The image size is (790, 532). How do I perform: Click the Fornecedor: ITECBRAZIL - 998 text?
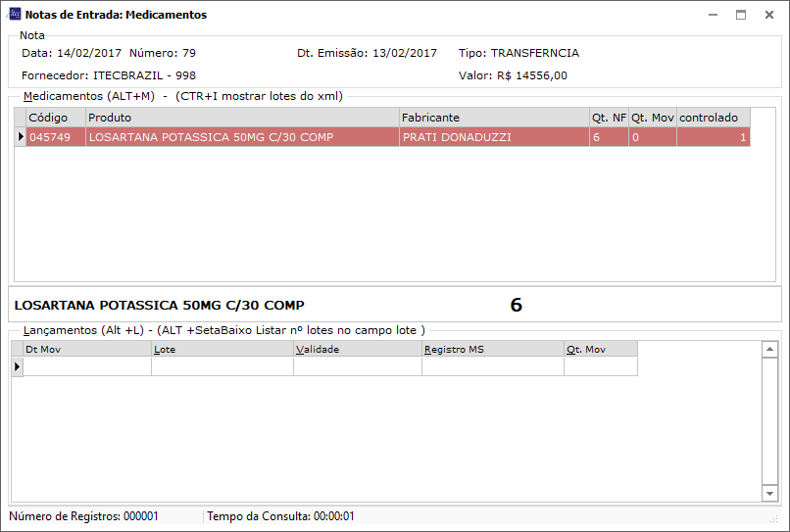click(x=109, y=75)
